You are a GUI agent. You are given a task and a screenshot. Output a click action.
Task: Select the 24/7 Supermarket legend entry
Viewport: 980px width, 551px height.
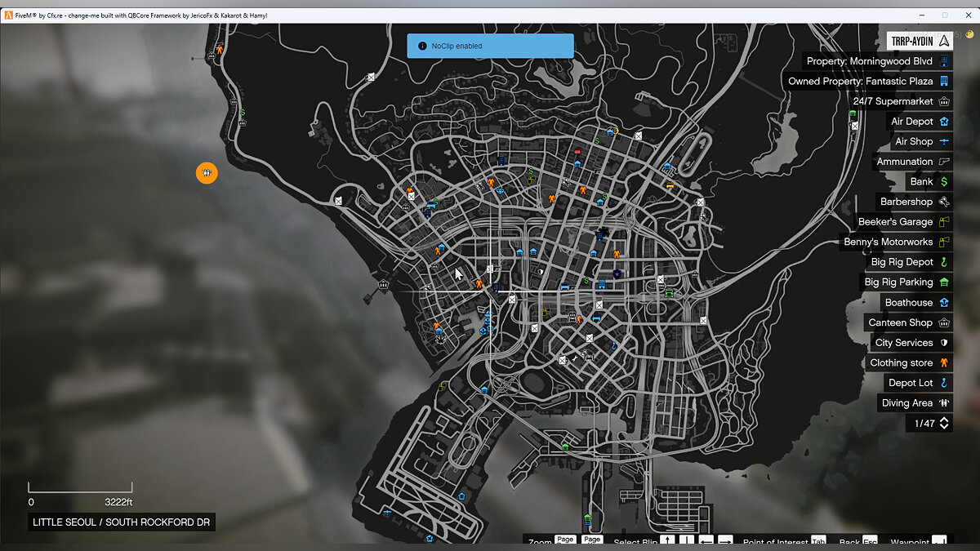pos(892,101)
